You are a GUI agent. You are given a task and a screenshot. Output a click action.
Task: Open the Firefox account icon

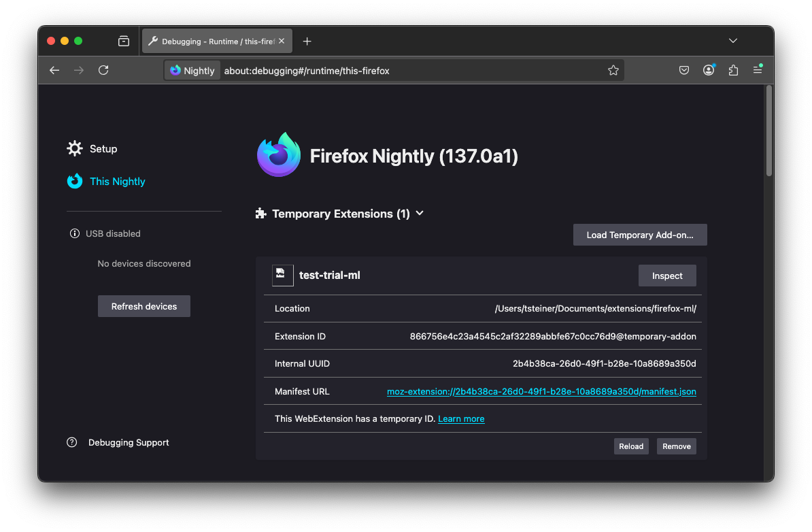[x=709, y=70]
